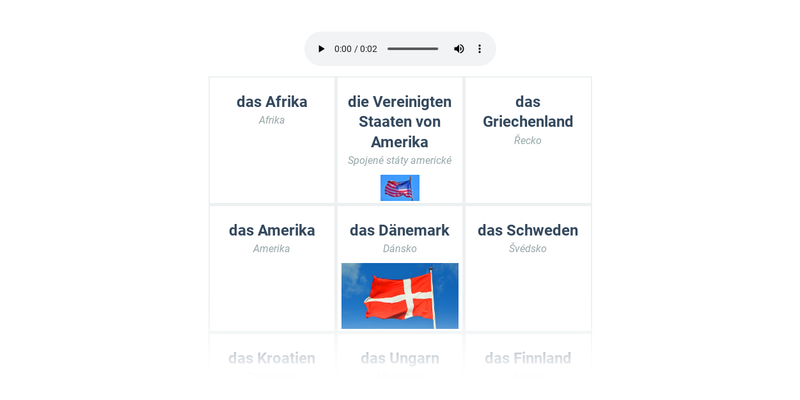Open audio player more options menu
Image resolution: width=800 pixels, height=400 pixels.
479,49
